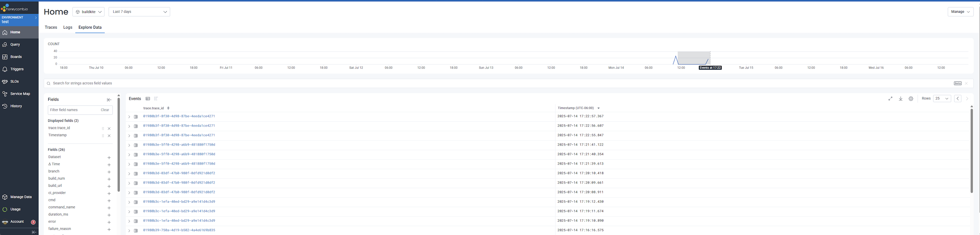
Task: Click the search strings across field values box
Action: tap(495, 83)
